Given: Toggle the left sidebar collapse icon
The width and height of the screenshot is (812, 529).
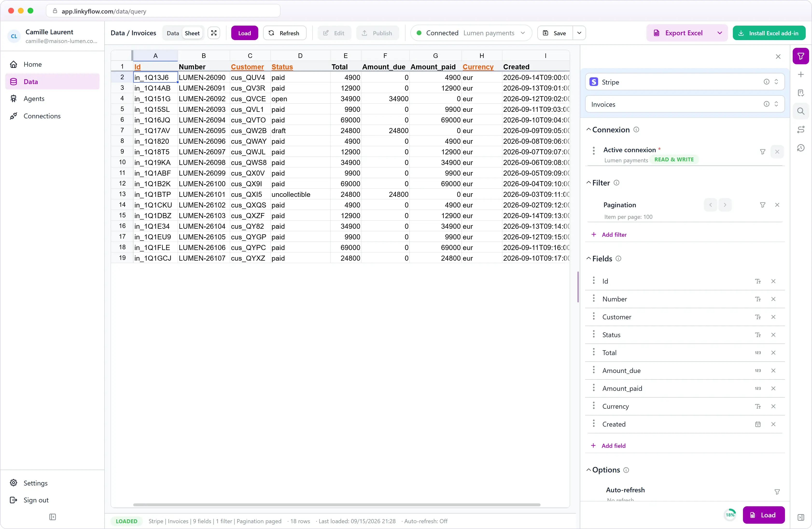Looking at the screenshot, I should click(52, 517).
